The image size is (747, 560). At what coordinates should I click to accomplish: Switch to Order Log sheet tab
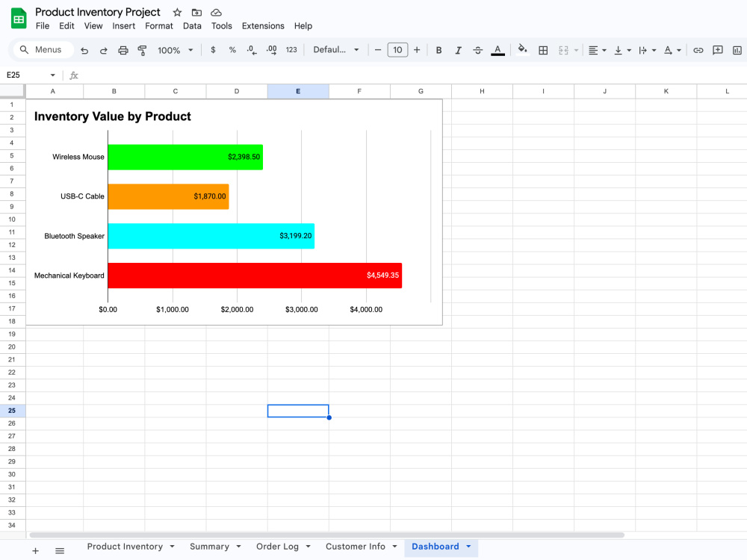coord(277,547)
